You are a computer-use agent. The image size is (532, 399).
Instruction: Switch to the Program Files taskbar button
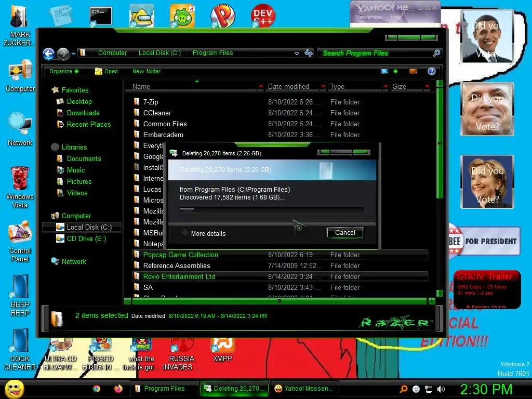pyautogui.click(x=164, y=389)
